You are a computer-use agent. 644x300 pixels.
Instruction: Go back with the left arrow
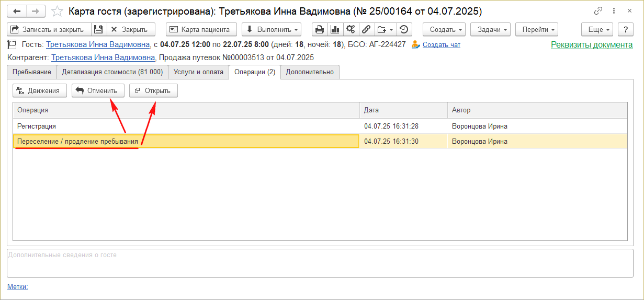click(17, 11)
